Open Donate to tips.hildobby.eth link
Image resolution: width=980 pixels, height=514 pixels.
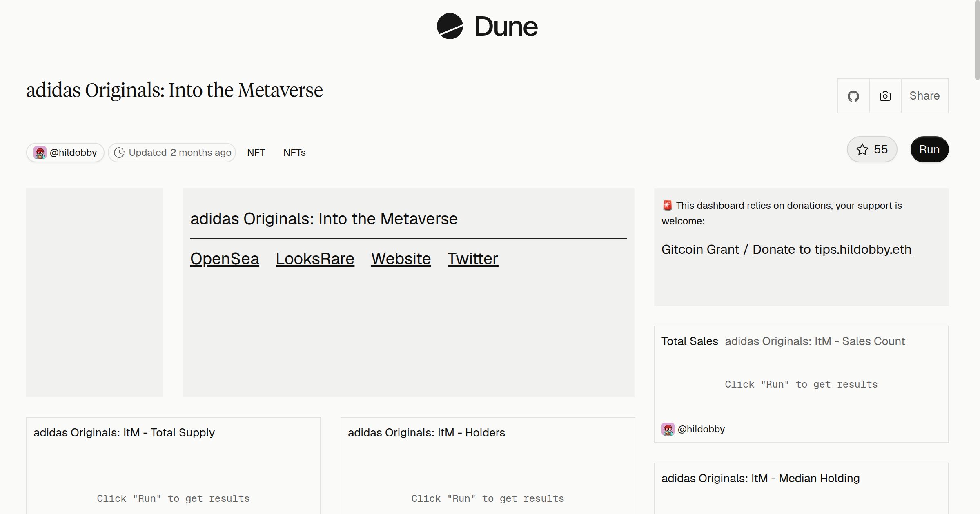(832, 249)
